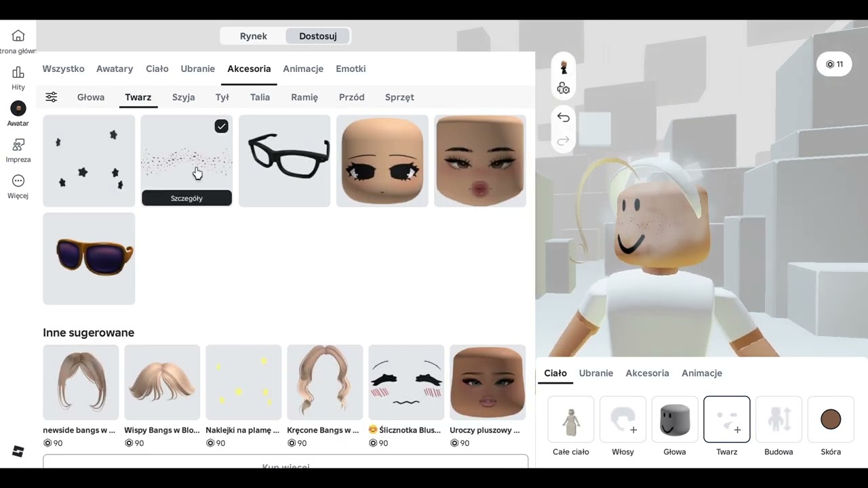This screenshot has width=868, height=488.
Task: Open the Głowa accessories subtab
Action: 91,97
